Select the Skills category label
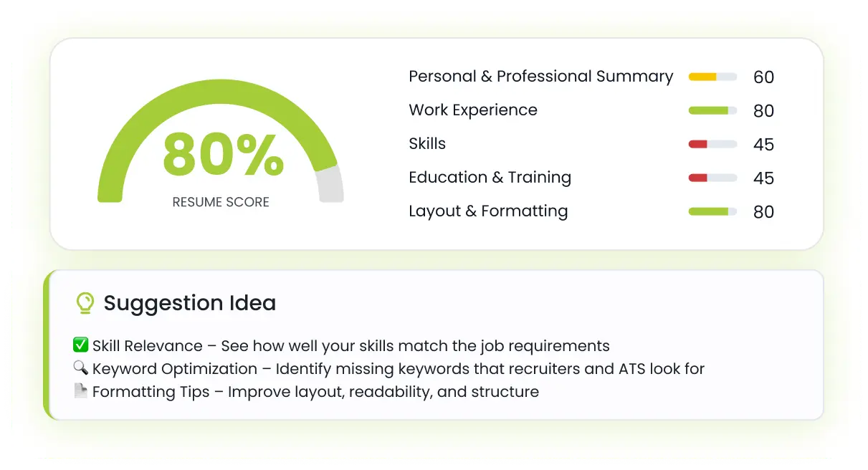Screen dimensions: 868x470 (427, 144)
